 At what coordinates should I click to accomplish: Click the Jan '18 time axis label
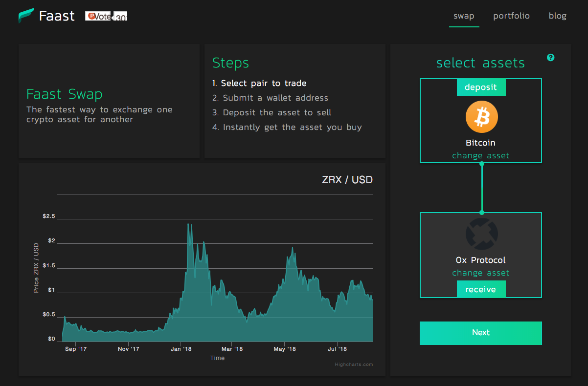(x=181, y=349)
